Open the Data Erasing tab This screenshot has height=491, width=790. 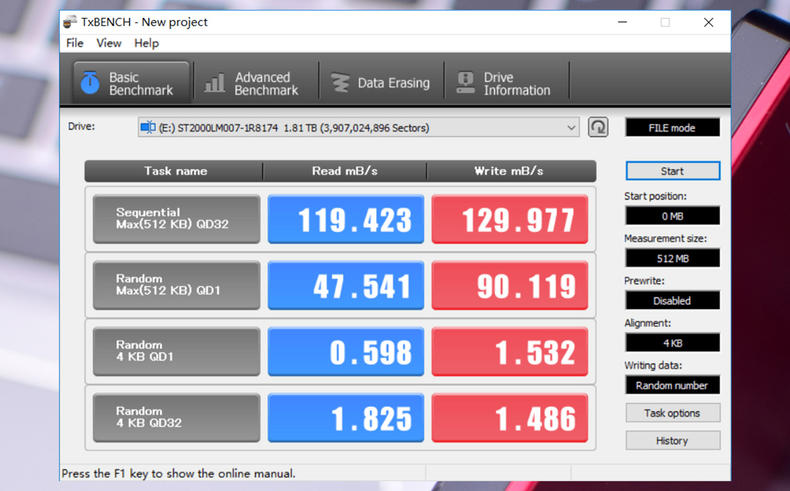click(x=381, y=83)
